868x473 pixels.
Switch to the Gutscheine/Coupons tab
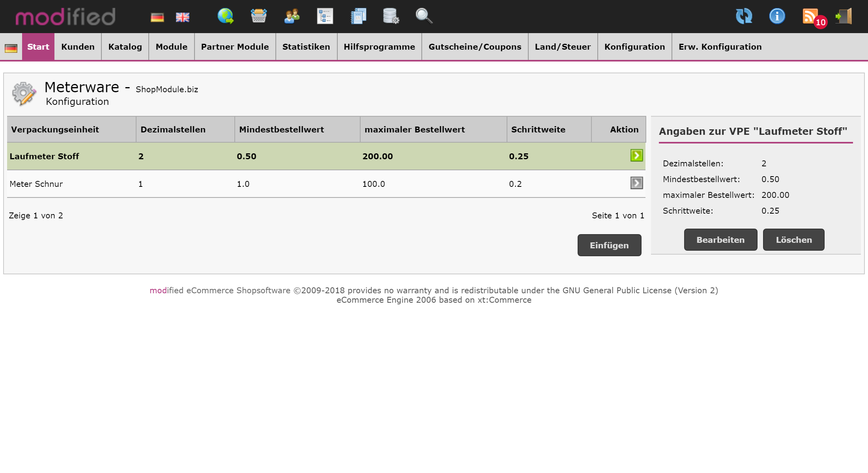(x=475, y=47)
